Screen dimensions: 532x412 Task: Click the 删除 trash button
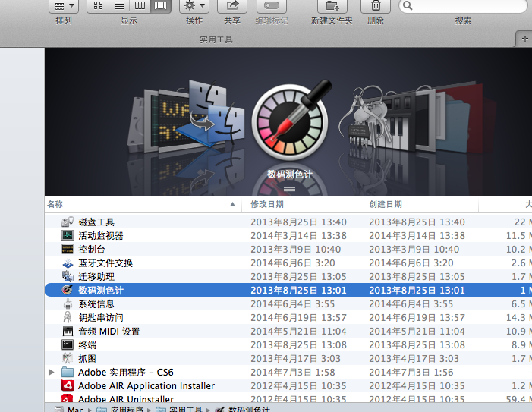[375, 6]
